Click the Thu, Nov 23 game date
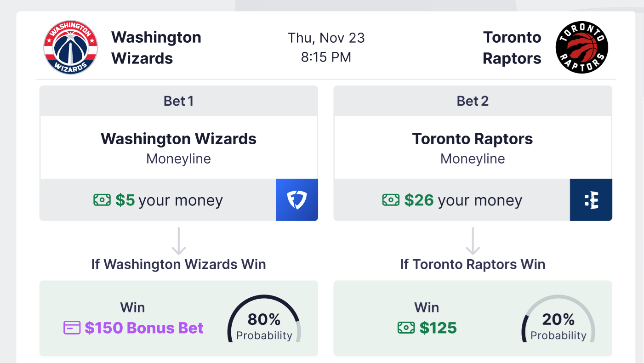The height and width of the screenshot is (363, 644). (x=326, y=38)
